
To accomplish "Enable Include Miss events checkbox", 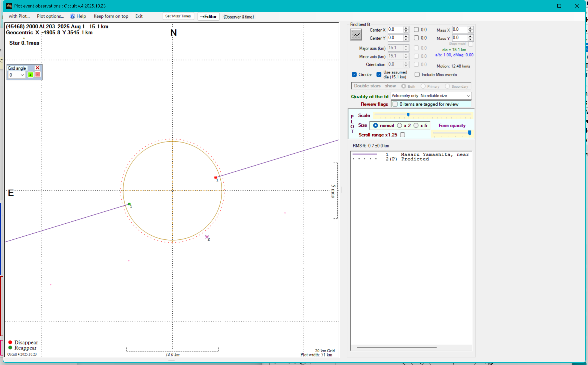I will click(417, 75).
